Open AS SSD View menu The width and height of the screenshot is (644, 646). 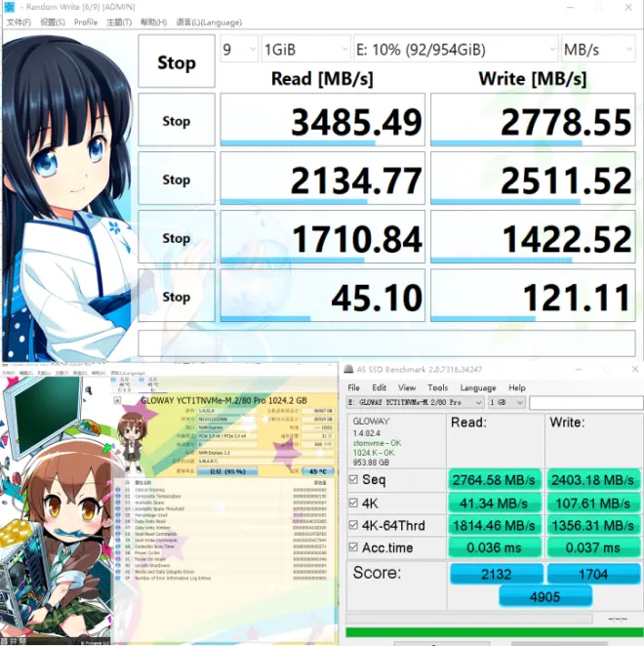pos(406,387)
